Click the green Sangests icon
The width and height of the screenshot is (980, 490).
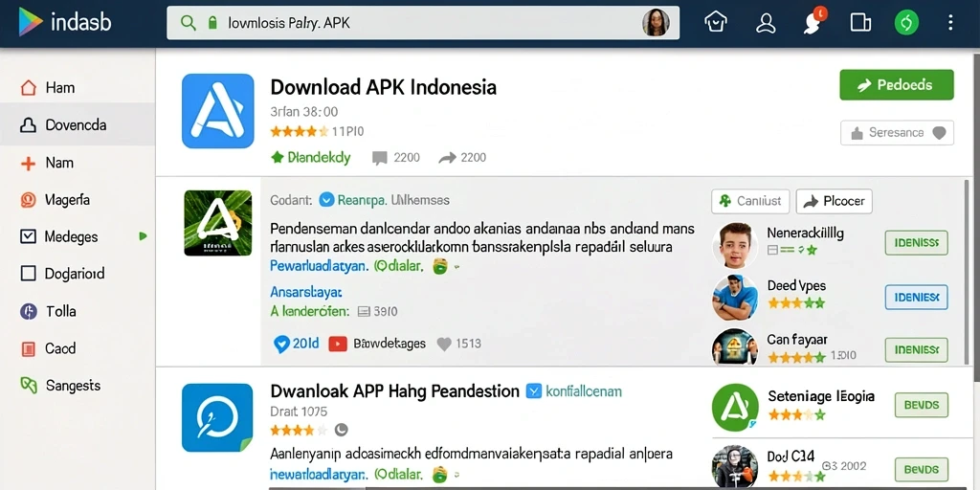(x=28, y=385)
